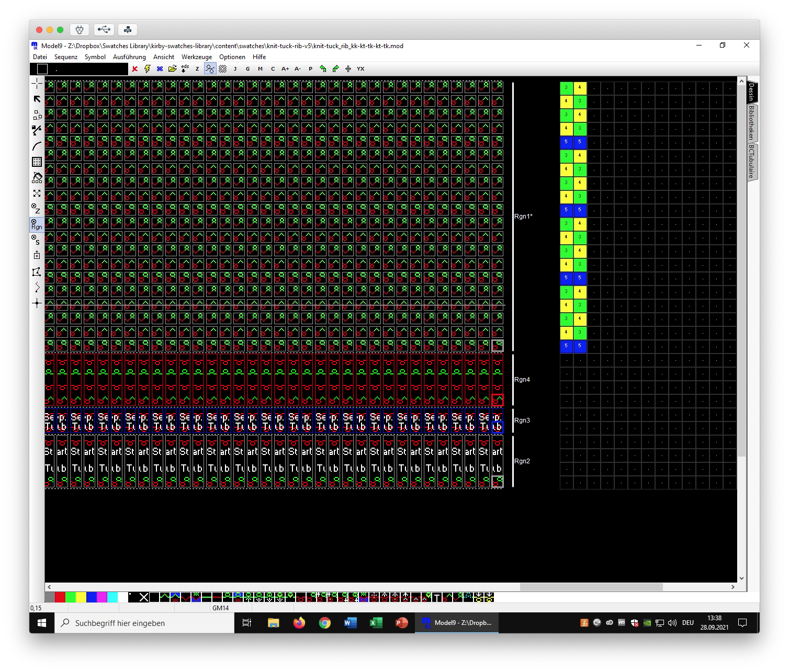The width and height of the screenshot is (789, 672).
Task: Choose the curve drawing tool
Action: pos(37,146)
